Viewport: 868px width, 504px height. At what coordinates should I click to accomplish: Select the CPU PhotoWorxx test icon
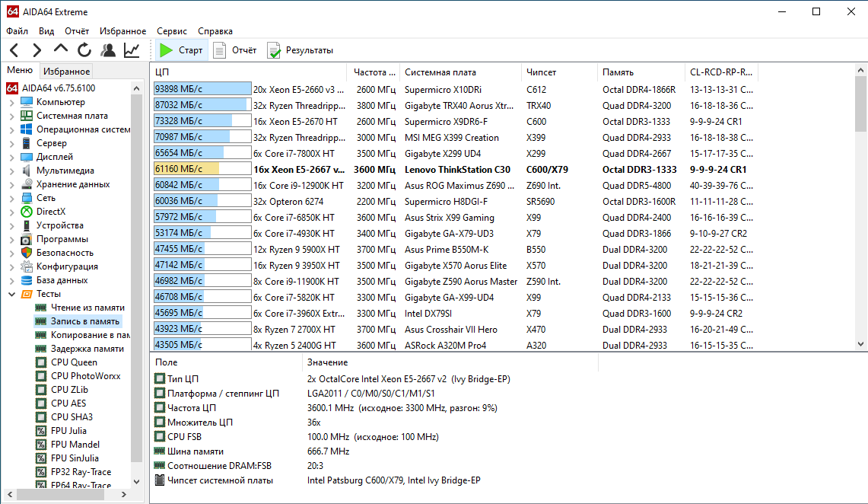pyautogui.click(x=41, y=376)
